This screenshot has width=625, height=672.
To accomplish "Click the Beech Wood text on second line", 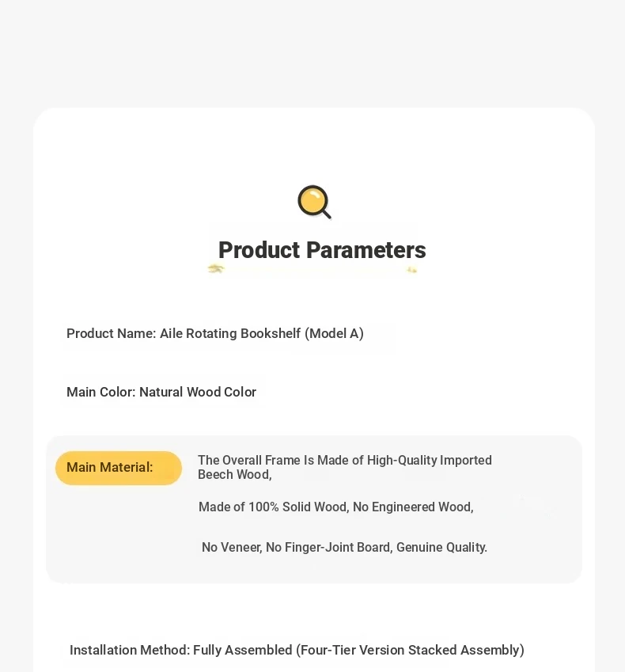I will 235,474.
